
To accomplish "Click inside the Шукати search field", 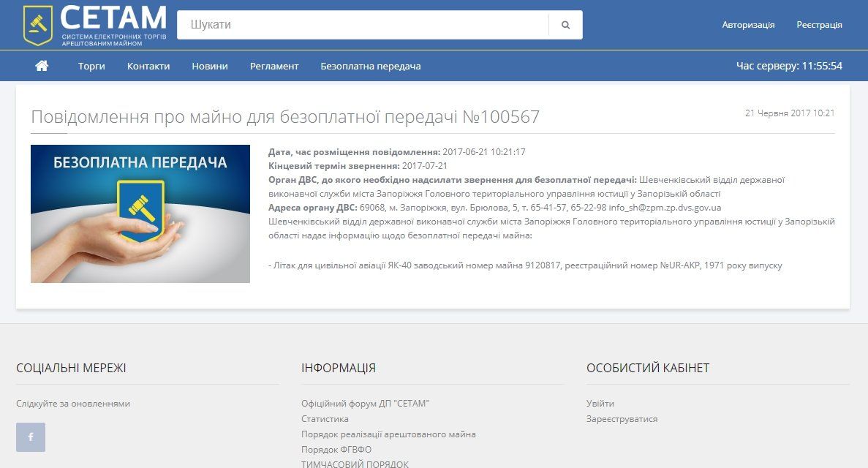I will coord(329,24).
